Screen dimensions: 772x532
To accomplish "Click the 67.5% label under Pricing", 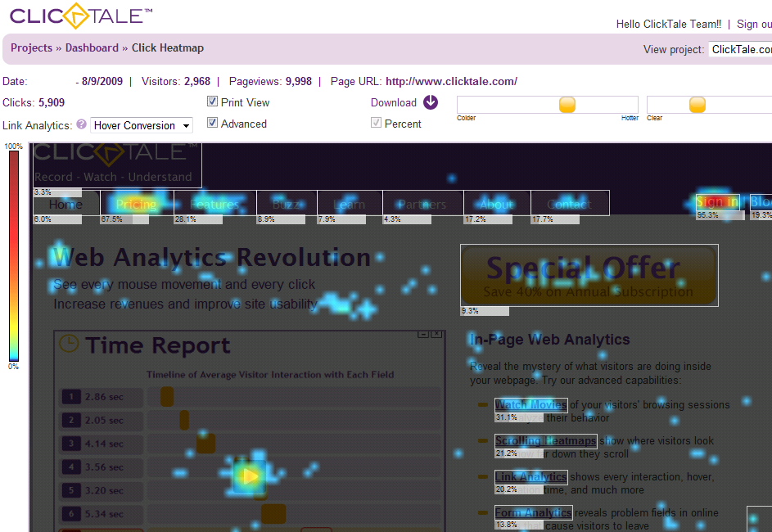I will [x=124, y=219].
